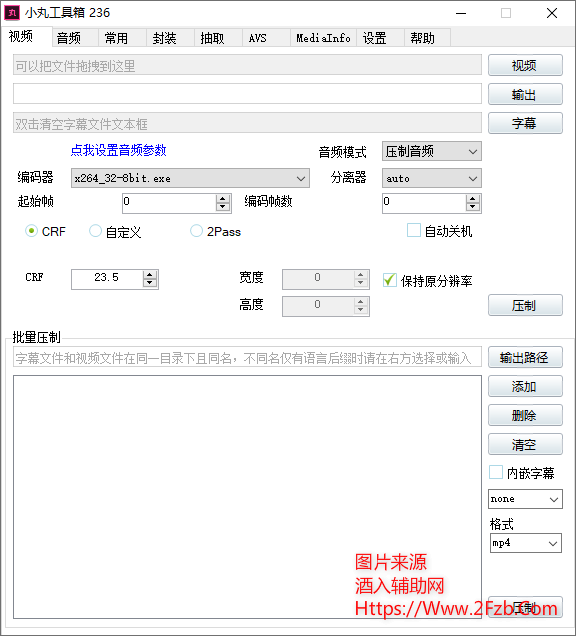576x636 pixels.
Task: Click the 输出路径 button
Action: coord(525,357)
